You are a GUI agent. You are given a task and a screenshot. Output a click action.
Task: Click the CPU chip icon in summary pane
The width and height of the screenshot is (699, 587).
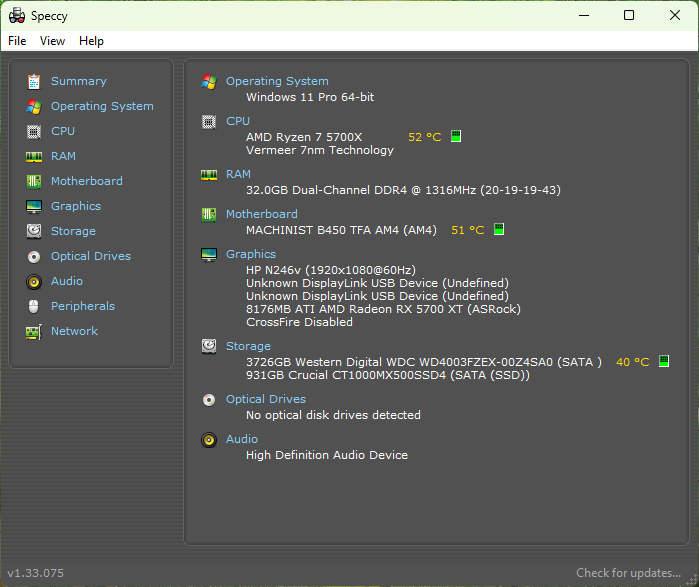click(209, 122)
